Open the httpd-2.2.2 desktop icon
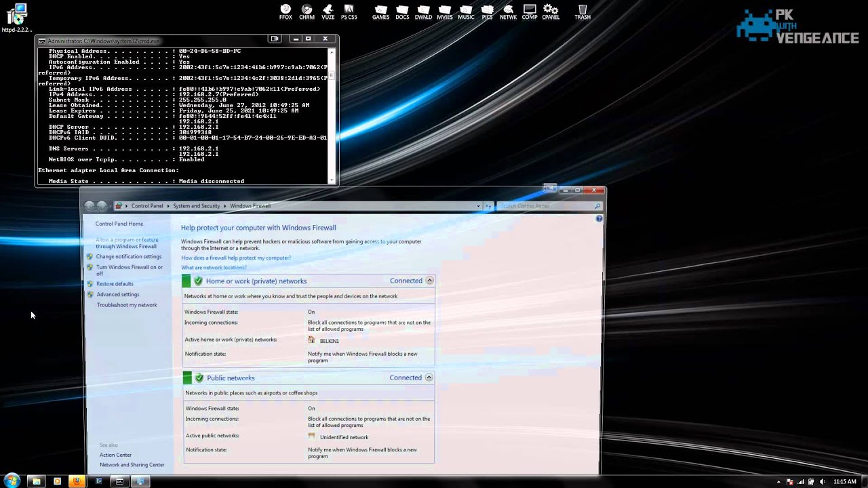The width and height of the screenshot is (868, 488). 16,18
